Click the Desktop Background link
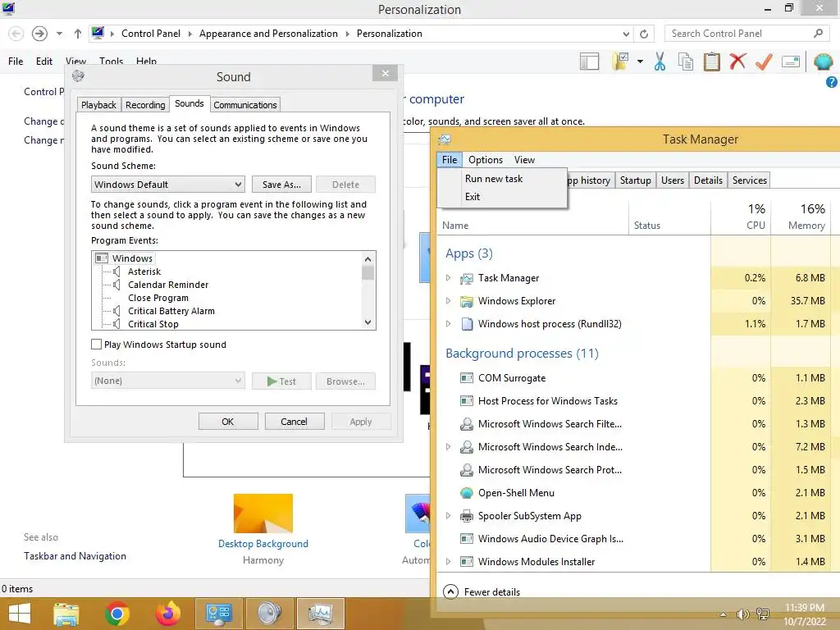This screenshot has height=630, width=840. (263, 544)
